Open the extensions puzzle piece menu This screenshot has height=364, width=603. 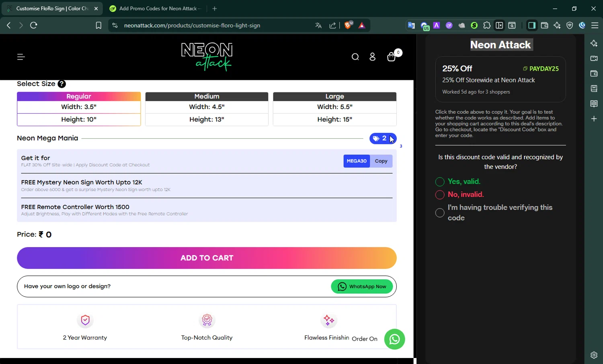tap(487, 25)
